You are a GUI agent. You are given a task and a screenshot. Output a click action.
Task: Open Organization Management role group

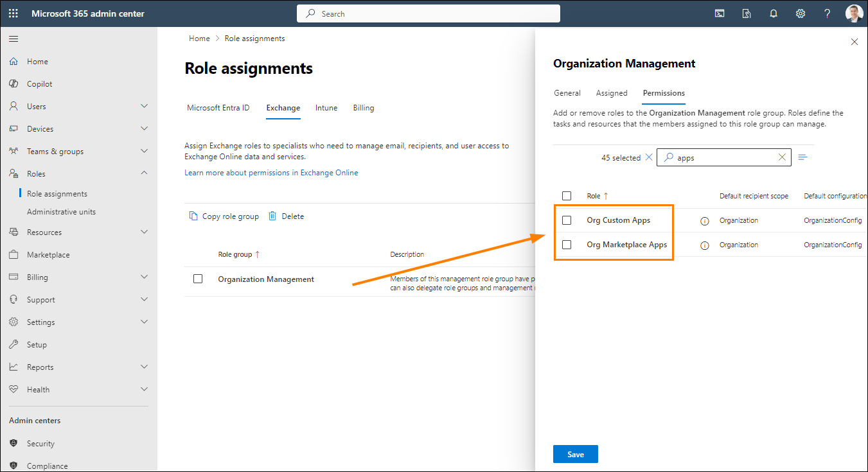pos(266,279)
